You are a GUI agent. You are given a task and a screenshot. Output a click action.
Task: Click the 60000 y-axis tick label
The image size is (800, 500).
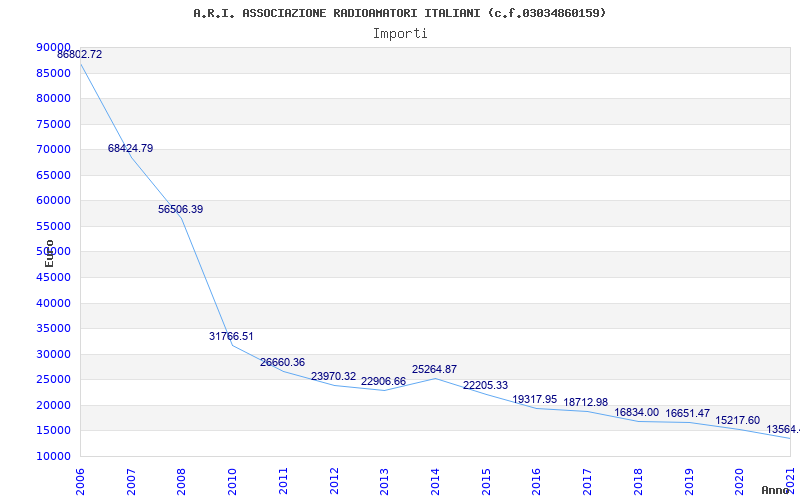coord(53,201)
